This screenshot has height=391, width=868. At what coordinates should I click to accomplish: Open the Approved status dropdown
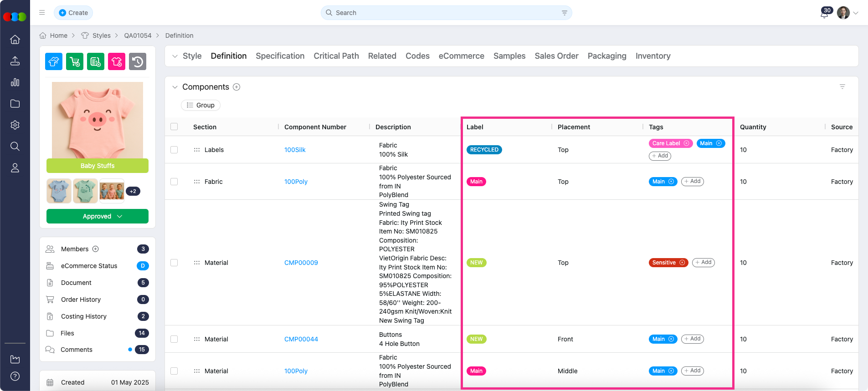pos(98,216)
